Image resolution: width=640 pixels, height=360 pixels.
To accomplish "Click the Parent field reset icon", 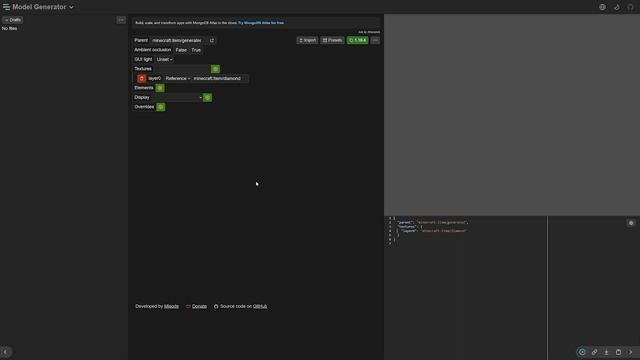I will click(x=211, y=40).
